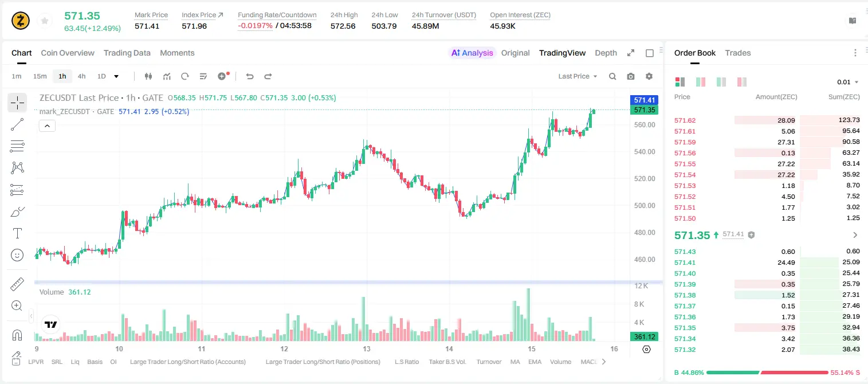868x384 pixels.
Task: Add ZEC to favorites with star
Action: tap(45, 21)
